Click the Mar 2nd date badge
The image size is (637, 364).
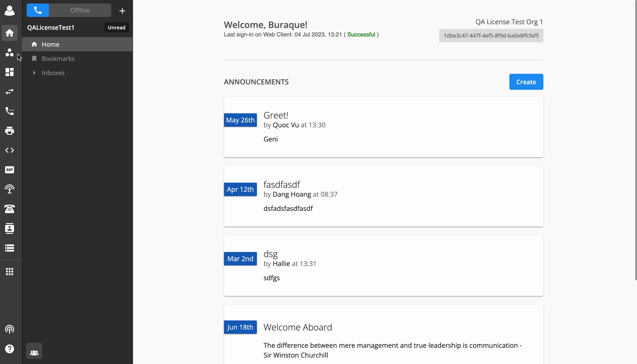(x=240, y=259)
